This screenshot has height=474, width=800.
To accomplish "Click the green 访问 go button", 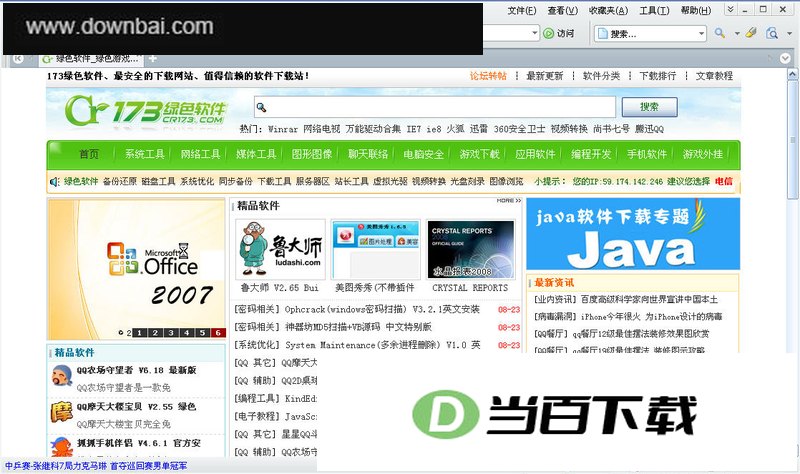I will pos(559,34).
